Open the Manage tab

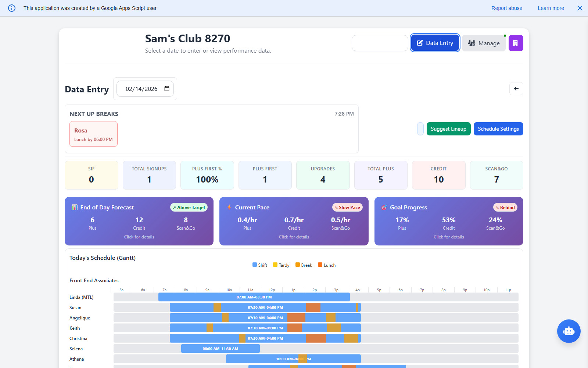tap(484, 43)
